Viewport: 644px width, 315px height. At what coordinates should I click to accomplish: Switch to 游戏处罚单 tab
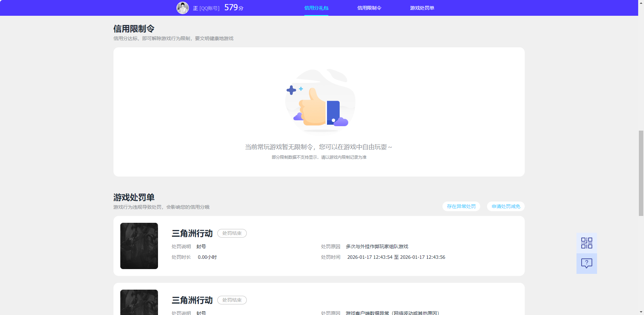(x=422, y=8)
